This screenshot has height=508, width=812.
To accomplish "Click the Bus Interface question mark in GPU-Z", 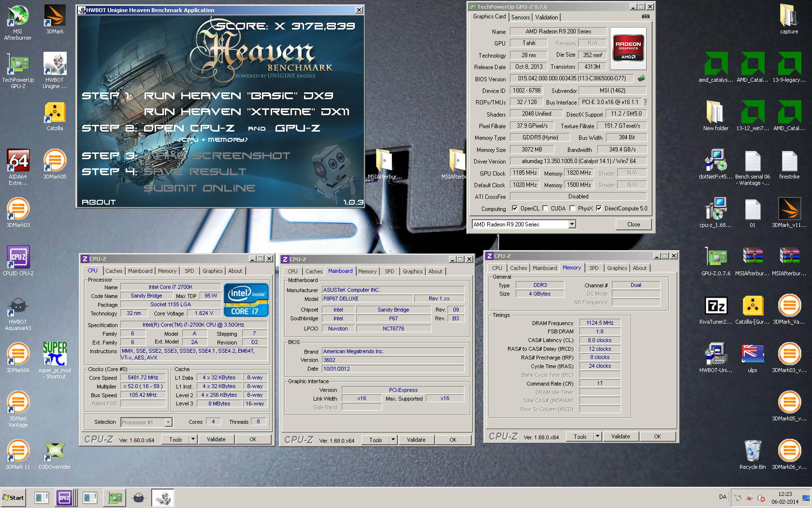I will pos(645,102).
